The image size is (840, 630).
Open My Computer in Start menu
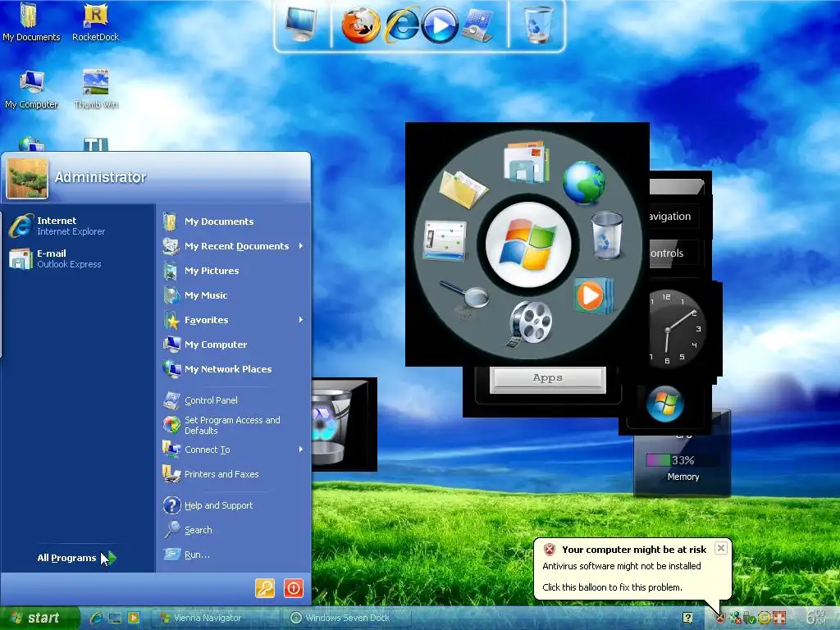pos(233,345)
